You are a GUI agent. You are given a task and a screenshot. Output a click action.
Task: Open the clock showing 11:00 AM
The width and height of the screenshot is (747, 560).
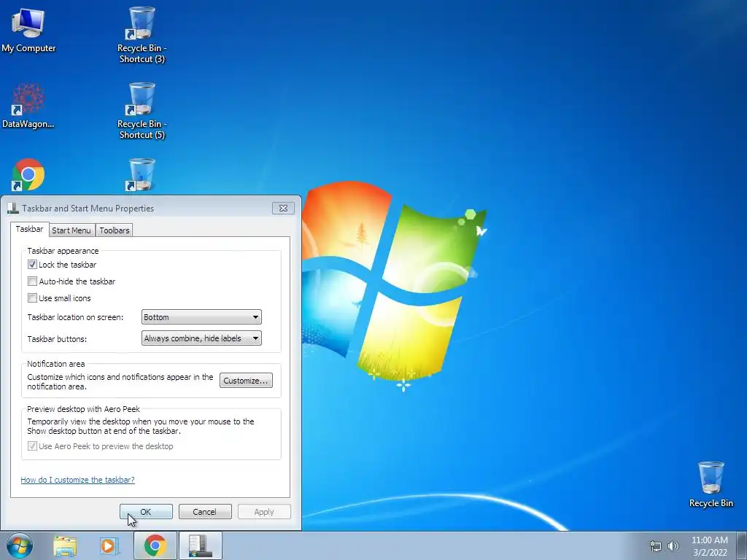point(710,546)
